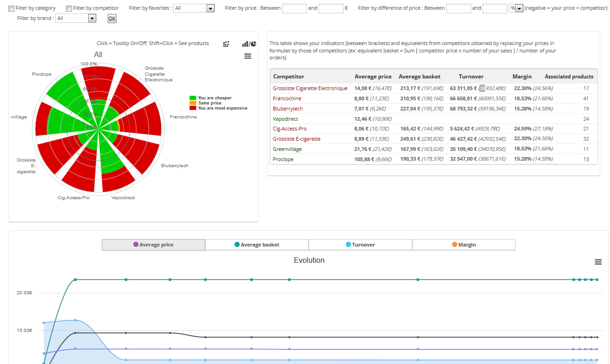Click Vapodirect label on polar chart
Viewport: 610px width, 364px height.
pyautogui.click(x=123, y=198)
